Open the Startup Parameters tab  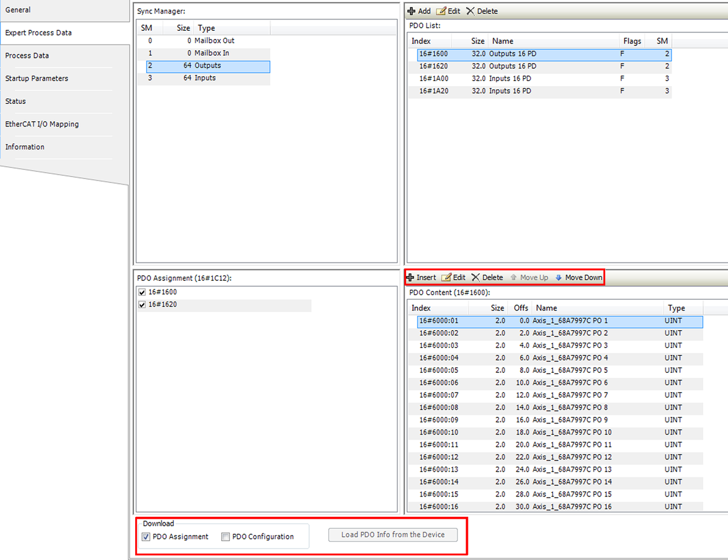click(x=37, y=78)
